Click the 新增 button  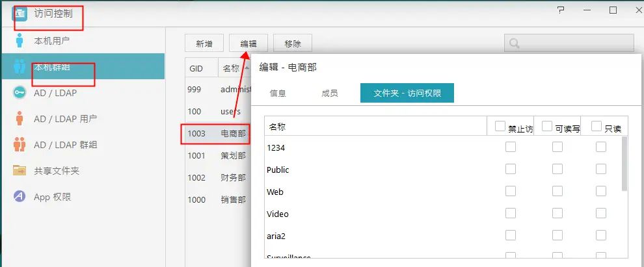204,43
